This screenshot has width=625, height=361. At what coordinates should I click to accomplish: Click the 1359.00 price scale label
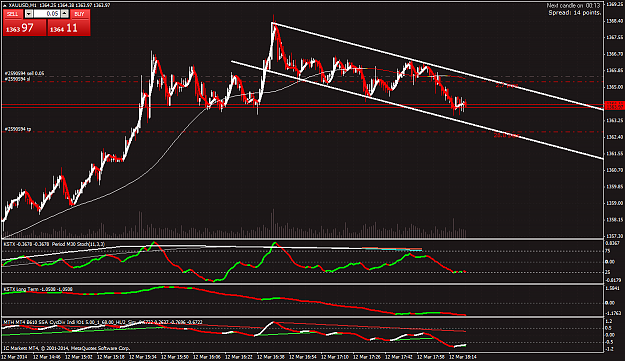(614, 203)
